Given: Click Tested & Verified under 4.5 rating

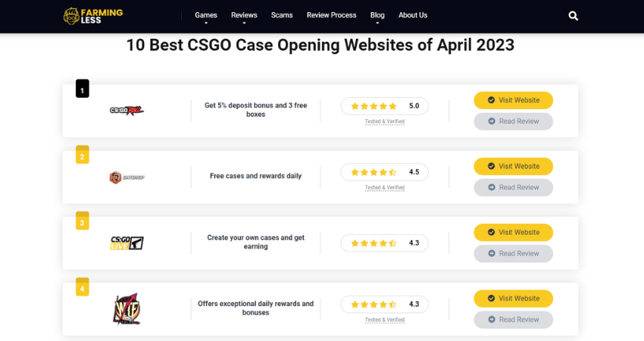Looking at the screenshot, I should (384, 188).
